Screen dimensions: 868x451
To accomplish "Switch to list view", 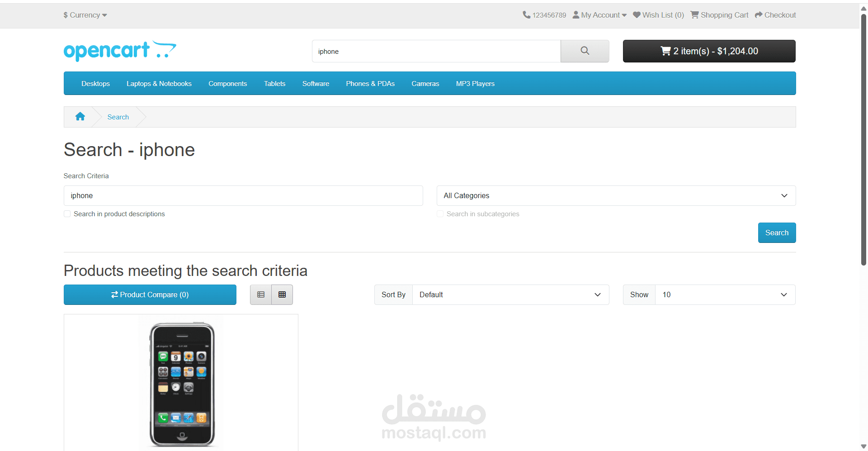I will point(261,294).
